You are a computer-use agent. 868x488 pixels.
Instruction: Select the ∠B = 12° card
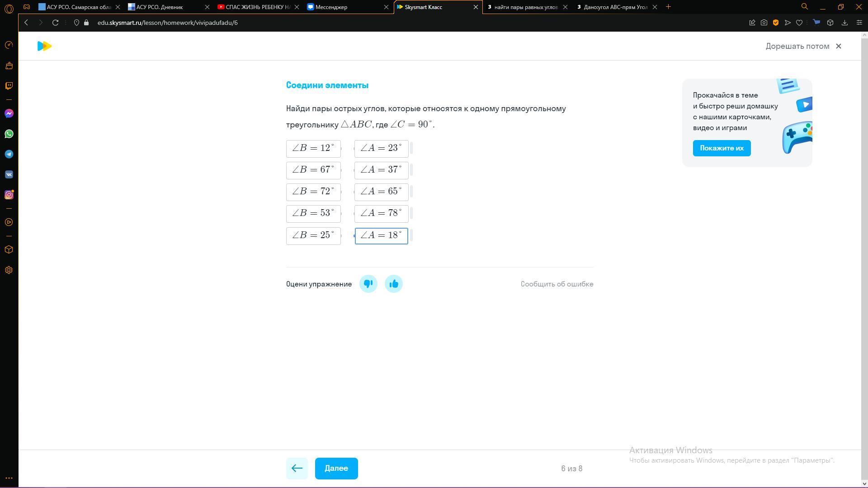click(313, 148)
